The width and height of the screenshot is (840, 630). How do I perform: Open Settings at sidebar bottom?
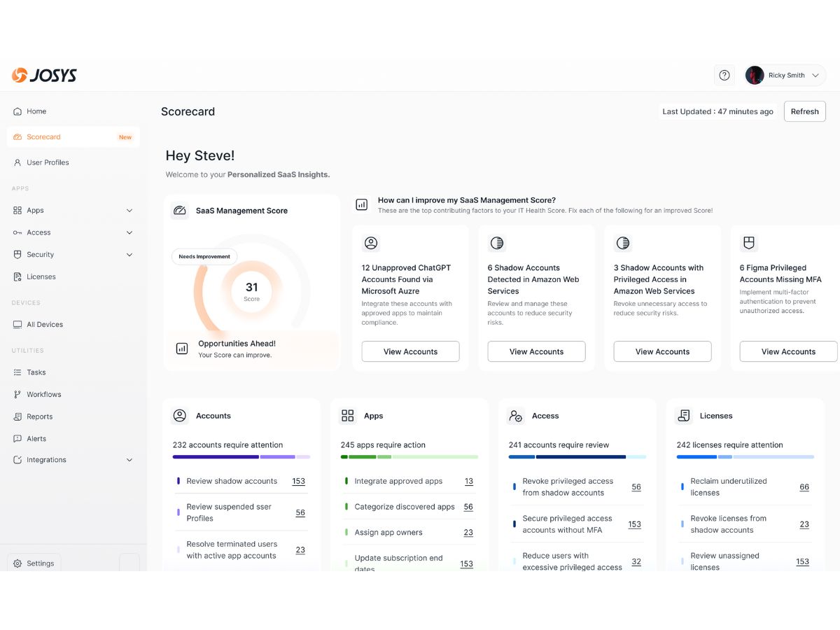34,563
